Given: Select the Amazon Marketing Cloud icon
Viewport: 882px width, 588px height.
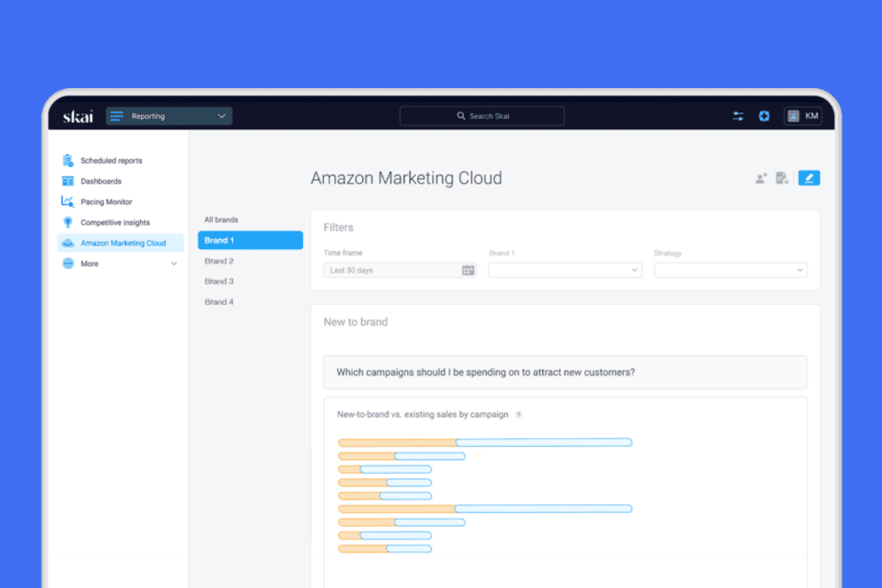Looking at the screenshot, I should tap(68, 243).
